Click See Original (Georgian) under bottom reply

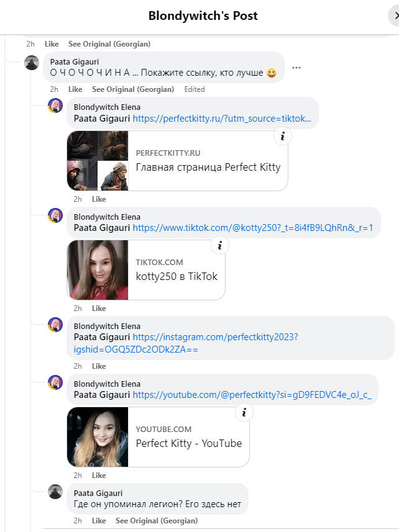tap(157, 521)
